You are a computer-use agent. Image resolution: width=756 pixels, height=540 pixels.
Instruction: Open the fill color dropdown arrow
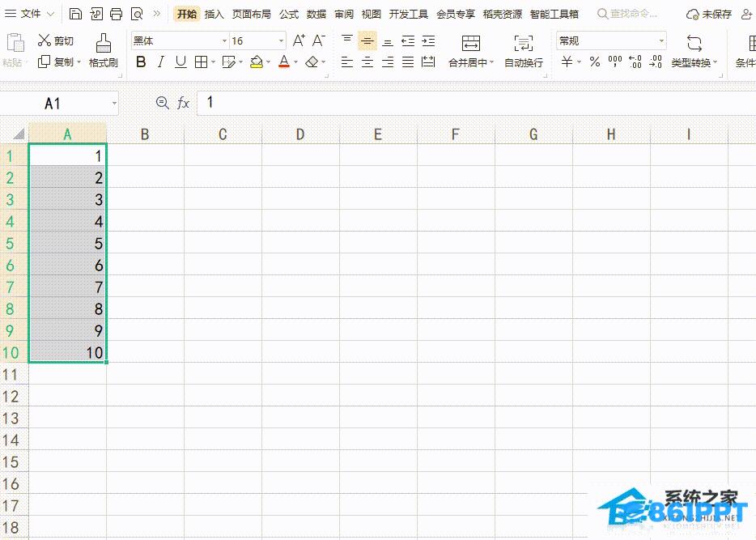click(268, 62)
